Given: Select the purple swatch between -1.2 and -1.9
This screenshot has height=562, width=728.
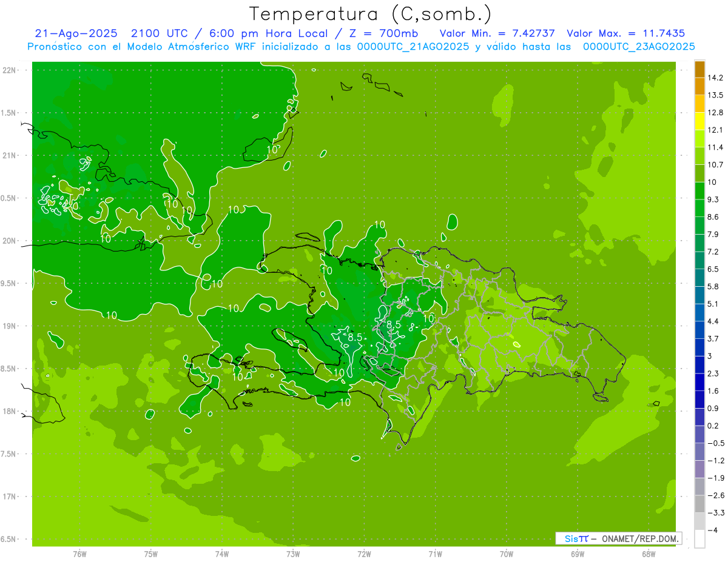Looking at the screenshot, I should coord(699,469).
